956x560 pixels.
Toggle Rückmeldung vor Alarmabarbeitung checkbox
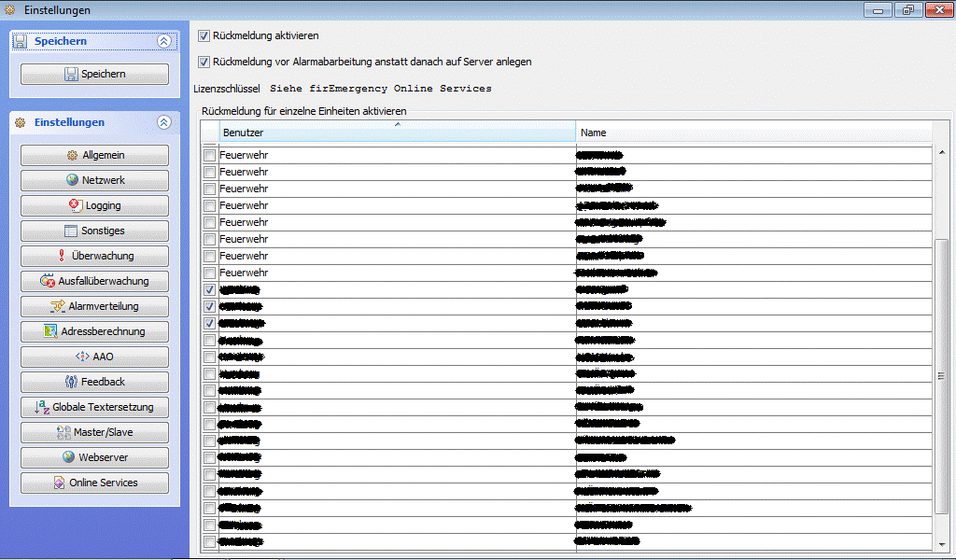(204, 63)
